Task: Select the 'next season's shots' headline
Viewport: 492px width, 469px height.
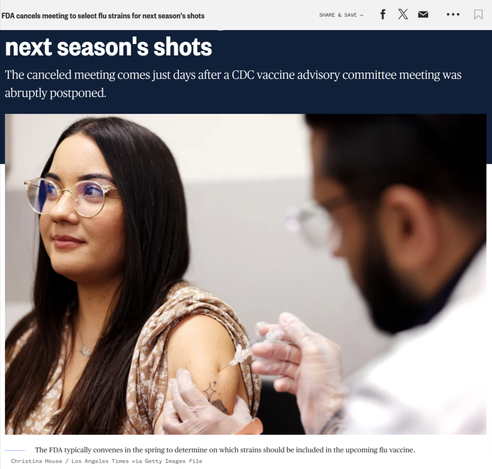Action: pyautogui.click(x=108, y=47)
